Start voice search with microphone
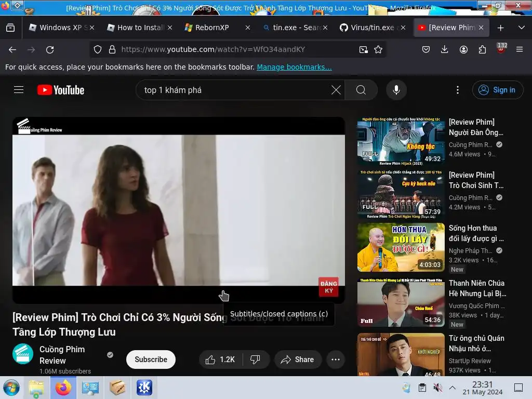 click(396, 90)
